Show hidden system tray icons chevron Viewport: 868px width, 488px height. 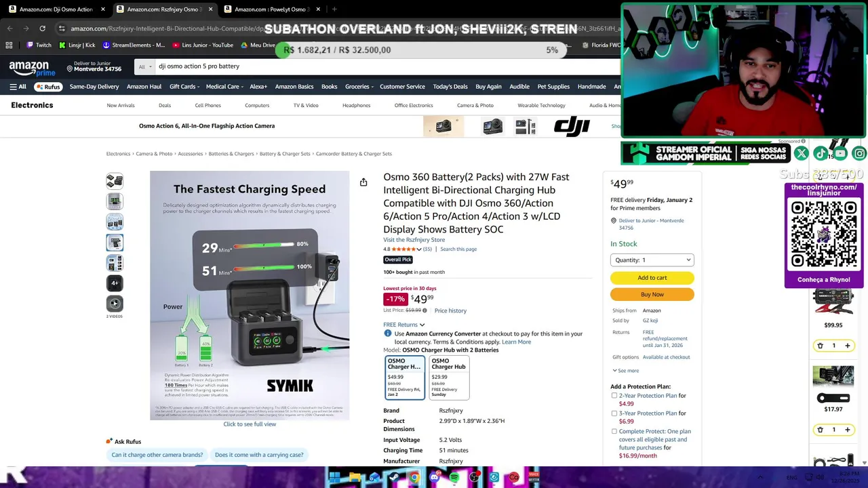[760, 478]
